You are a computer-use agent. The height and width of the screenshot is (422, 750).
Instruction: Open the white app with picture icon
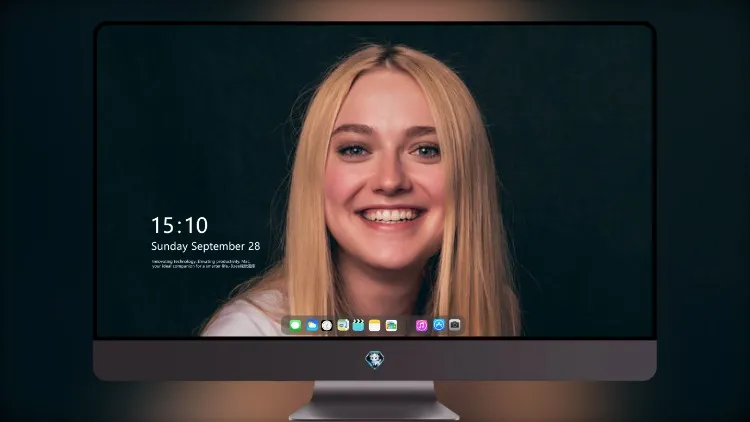[x=391, y=325]
